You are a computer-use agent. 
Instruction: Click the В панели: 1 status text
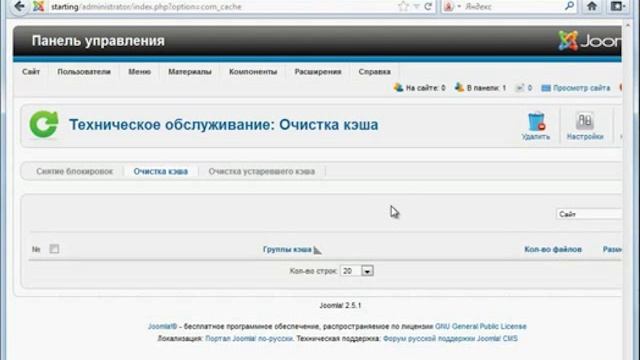(x=487, y=88)
